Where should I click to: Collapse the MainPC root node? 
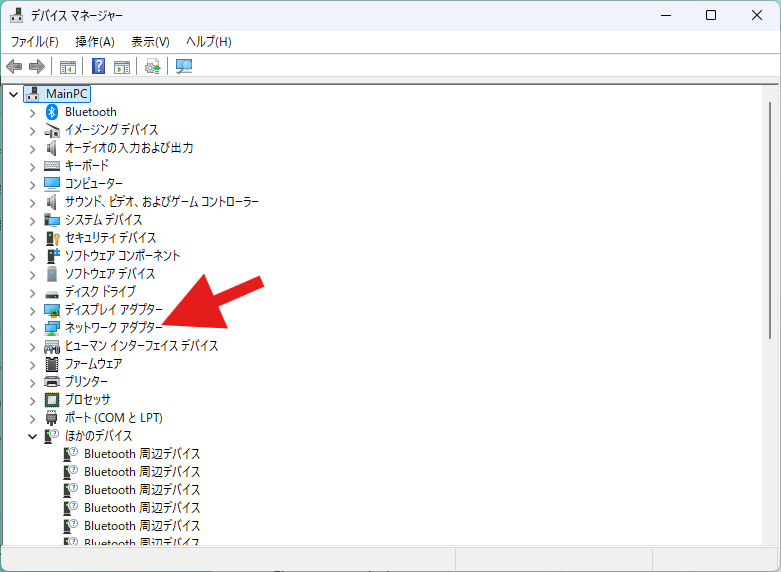coord(13,94)
